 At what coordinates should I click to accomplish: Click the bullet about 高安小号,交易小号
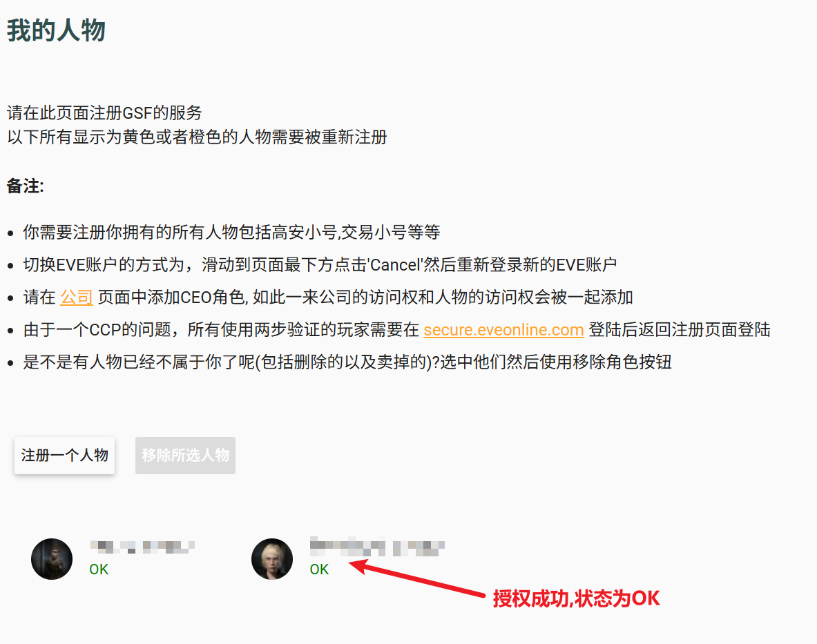[x=231, y=232]
